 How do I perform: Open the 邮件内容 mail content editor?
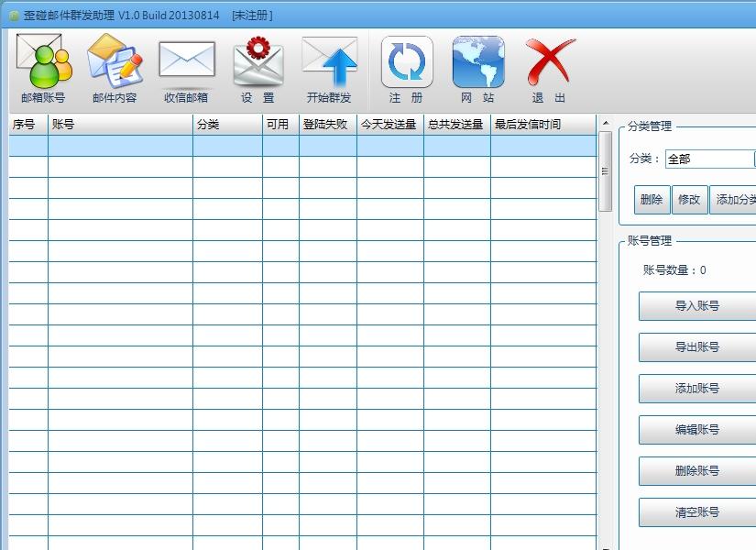pos(115,69)
